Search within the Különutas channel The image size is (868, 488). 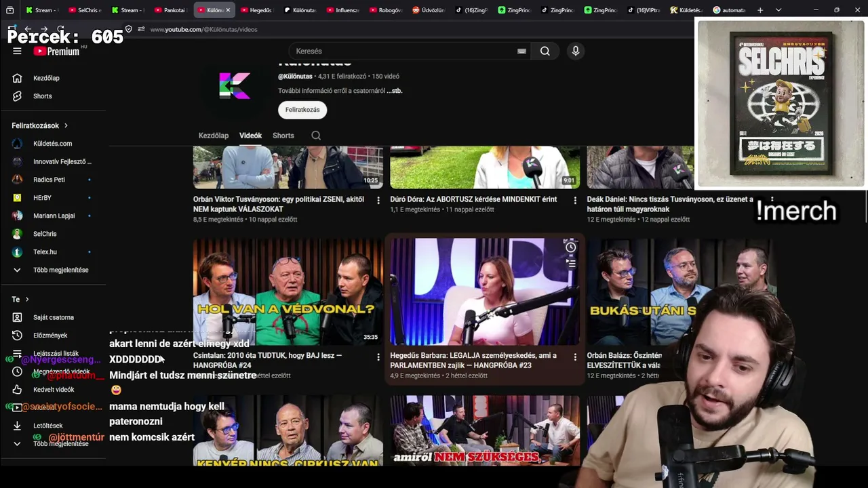316,136
